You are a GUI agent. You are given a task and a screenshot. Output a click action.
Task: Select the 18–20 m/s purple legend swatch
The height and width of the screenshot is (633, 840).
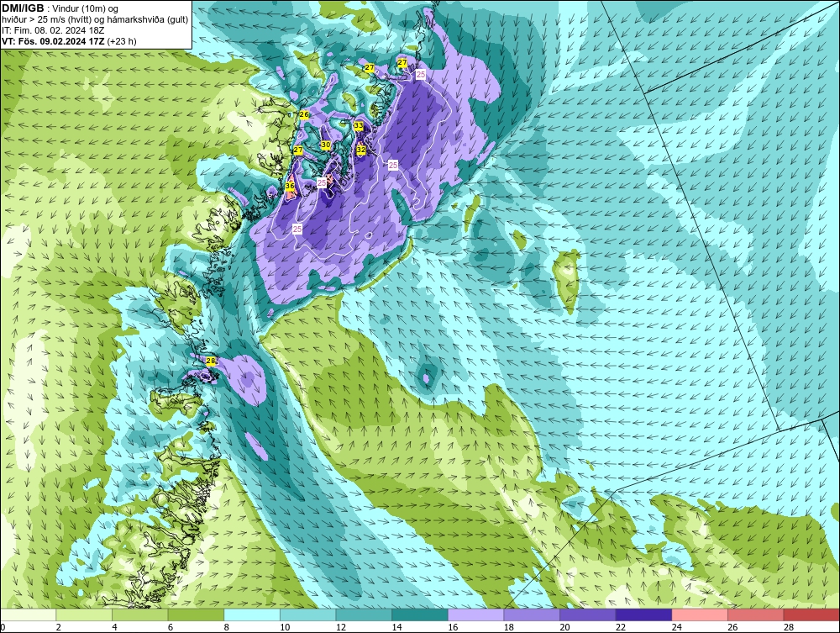[532, 615]
